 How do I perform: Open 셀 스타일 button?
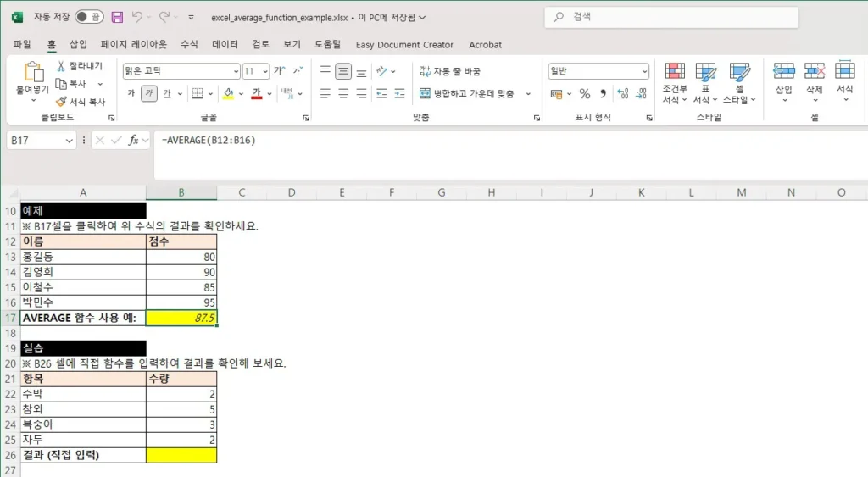tap(739, 83)
